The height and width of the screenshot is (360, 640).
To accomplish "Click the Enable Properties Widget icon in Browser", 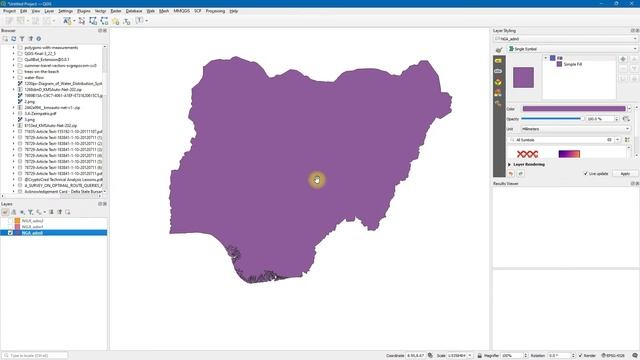I will tap(39, 39).
